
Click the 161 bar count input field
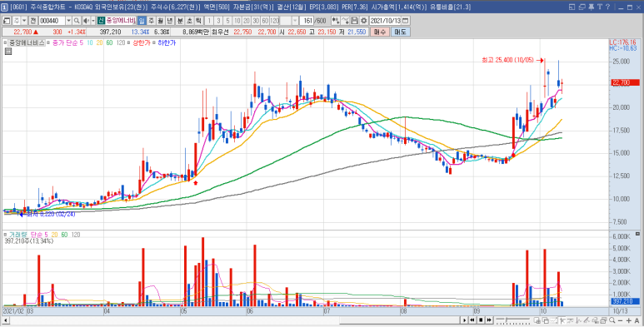tap(307, 21)
